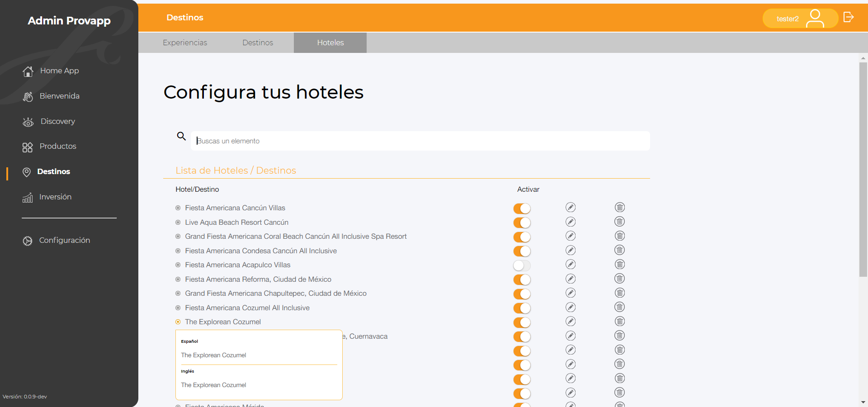
Task: Click the tester2 user profile icon
Action: [x=815, y=19]
